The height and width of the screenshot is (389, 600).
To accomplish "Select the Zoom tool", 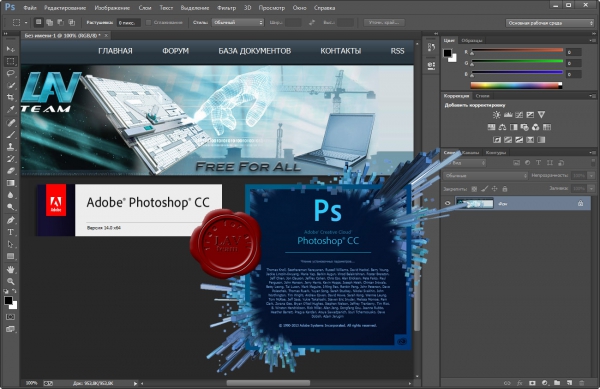I will click(x=10, y=282).
